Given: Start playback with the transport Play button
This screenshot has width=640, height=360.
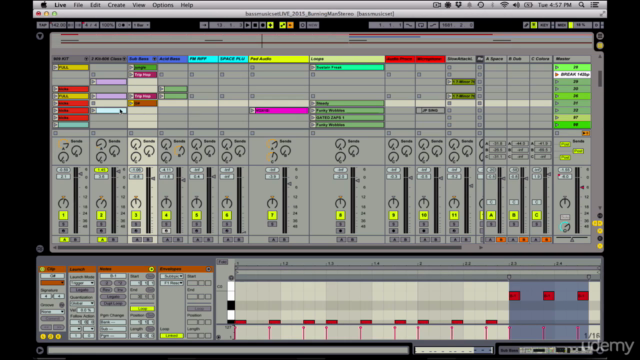Looking at the screenshot, I should 247,25.
